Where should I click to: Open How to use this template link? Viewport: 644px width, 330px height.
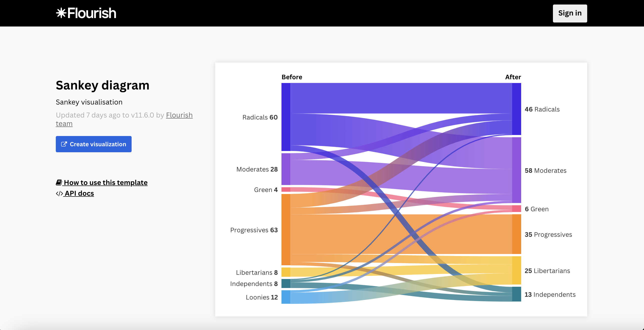102,182
